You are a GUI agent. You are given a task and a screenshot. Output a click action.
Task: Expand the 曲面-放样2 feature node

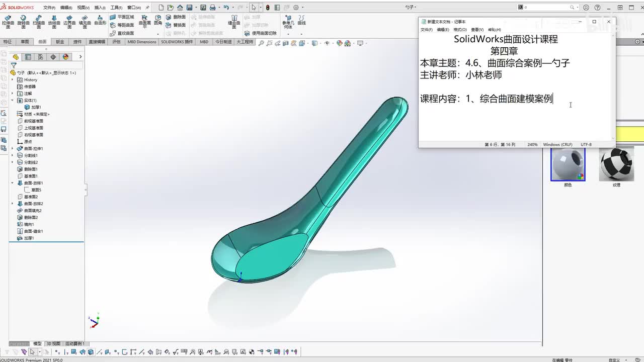pos(13,204)
